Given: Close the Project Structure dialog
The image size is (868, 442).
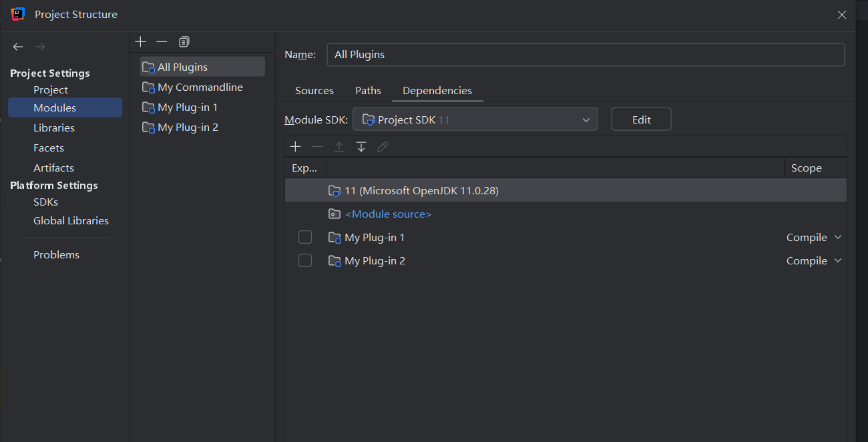Looking at the screenshot, I should [x=843, y=14].
